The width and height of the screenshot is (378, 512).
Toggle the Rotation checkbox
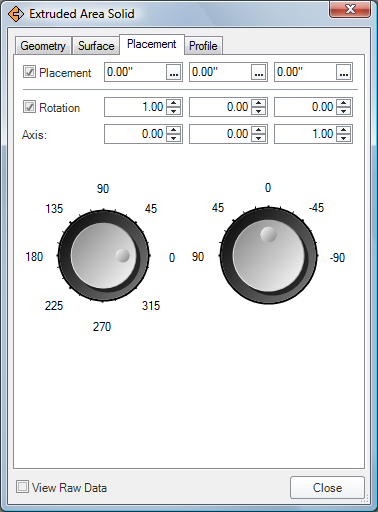point(29,107)
